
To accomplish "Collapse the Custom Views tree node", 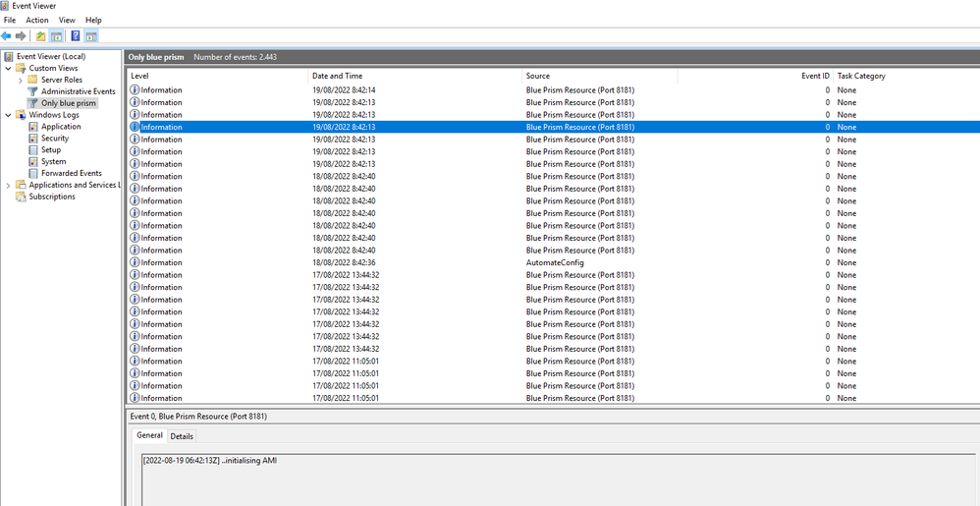I will point(8,68).
